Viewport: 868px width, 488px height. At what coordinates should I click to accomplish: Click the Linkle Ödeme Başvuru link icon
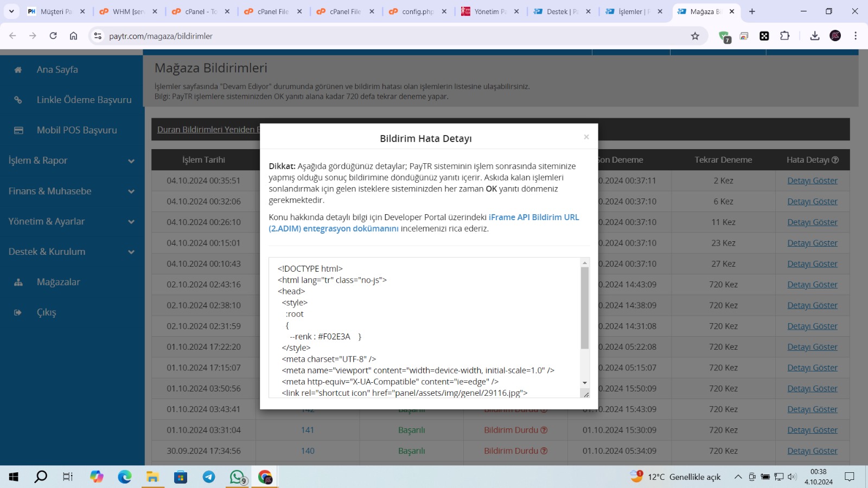tap(18, 100)
